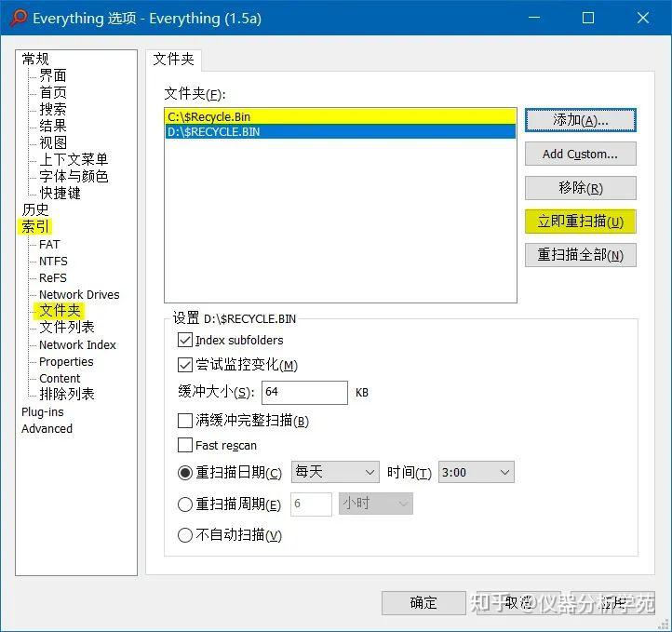This screenshot has height=632, width=672.
Task: Select 重扫描周期(E) radio button
Action: tap(184, 504)
